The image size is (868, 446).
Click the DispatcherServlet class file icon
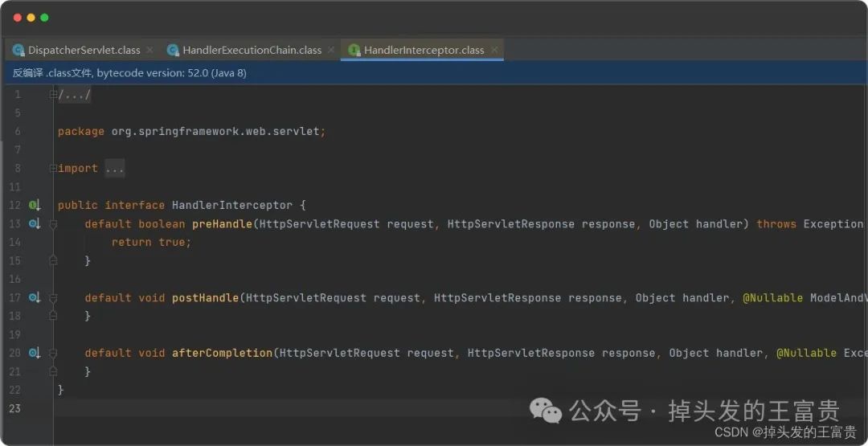pyautogui.click(x=18, y=50)
